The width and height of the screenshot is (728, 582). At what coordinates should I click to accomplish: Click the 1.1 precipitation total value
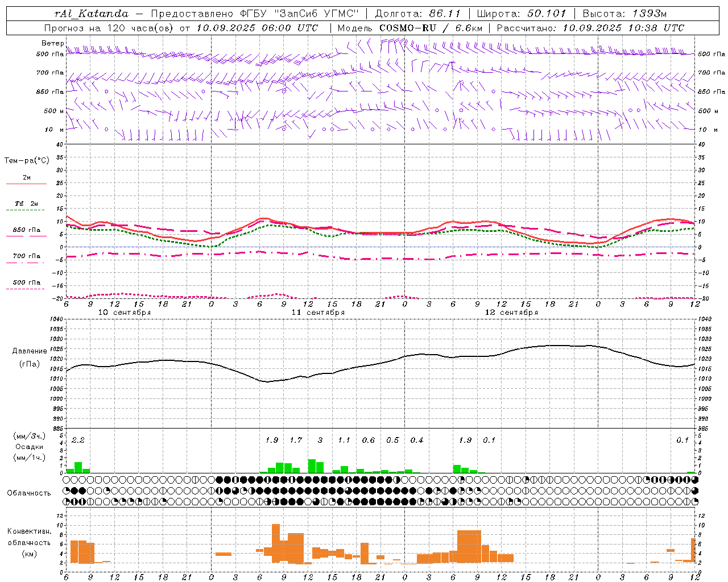click(x=344, y=440)
